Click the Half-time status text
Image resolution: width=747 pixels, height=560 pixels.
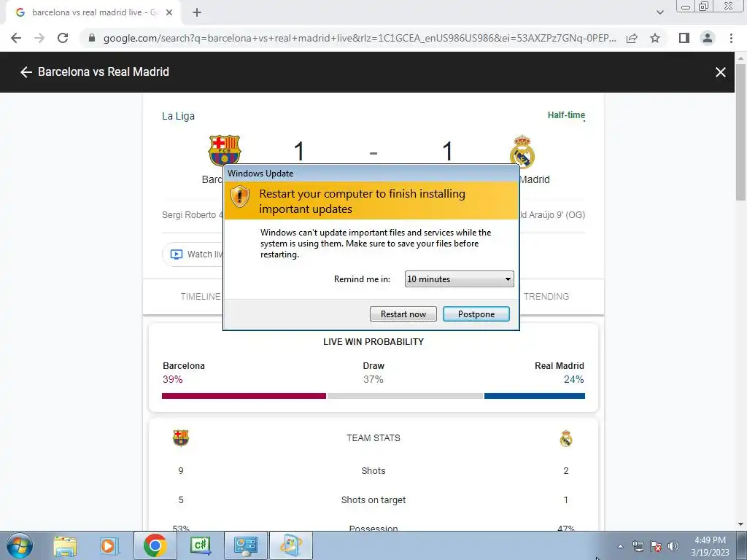[x=566, y=114]
